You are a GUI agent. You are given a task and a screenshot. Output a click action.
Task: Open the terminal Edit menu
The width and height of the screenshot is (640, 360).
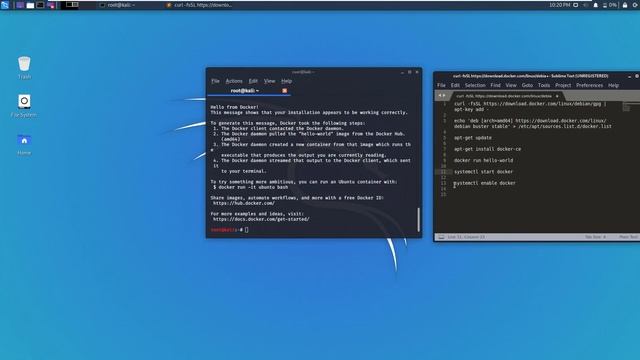point(253,81)
